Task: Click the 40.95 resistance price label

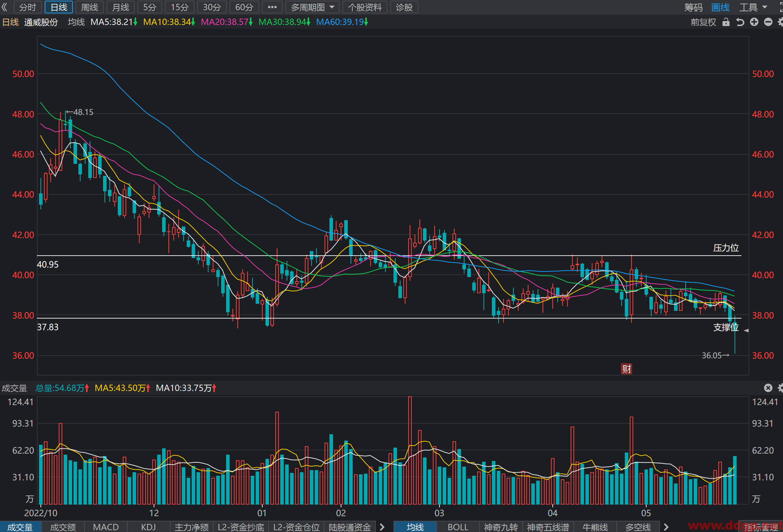Action: [x=48, y=264]
